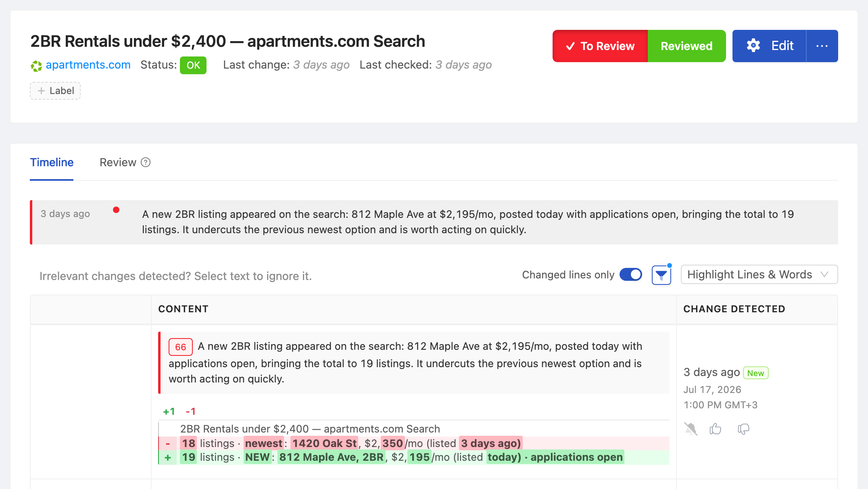This screenshot has width=868, height=489.
Task: Click the added line mentioning 812 Maple Ave
Action: 414,457
